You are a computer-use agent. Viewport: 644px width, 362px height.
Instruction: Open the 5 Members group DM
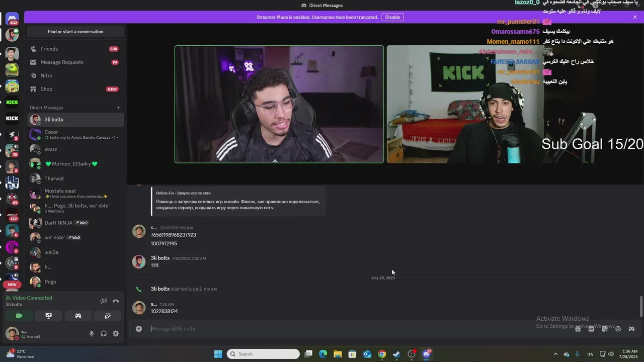75,208
